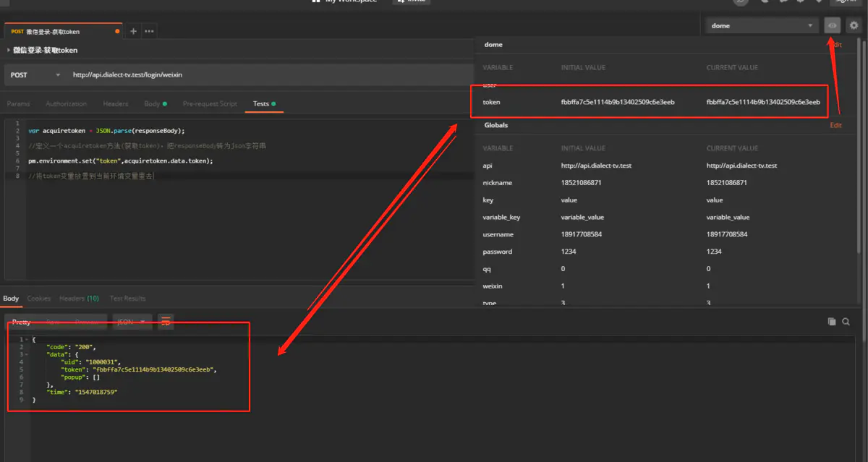Click nickname current value 18521086871
The height and width of the screenshot is (462, 868).
click(x=726, y=183)
